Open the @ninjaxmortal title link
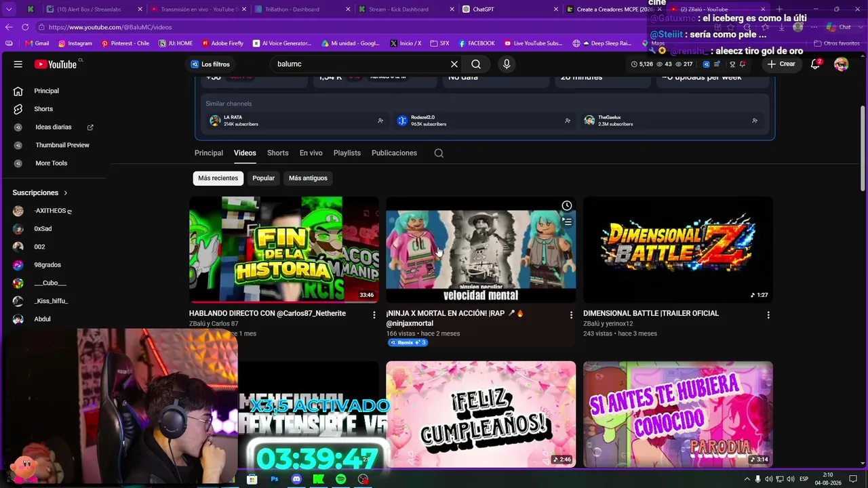 tap(410, 323)
